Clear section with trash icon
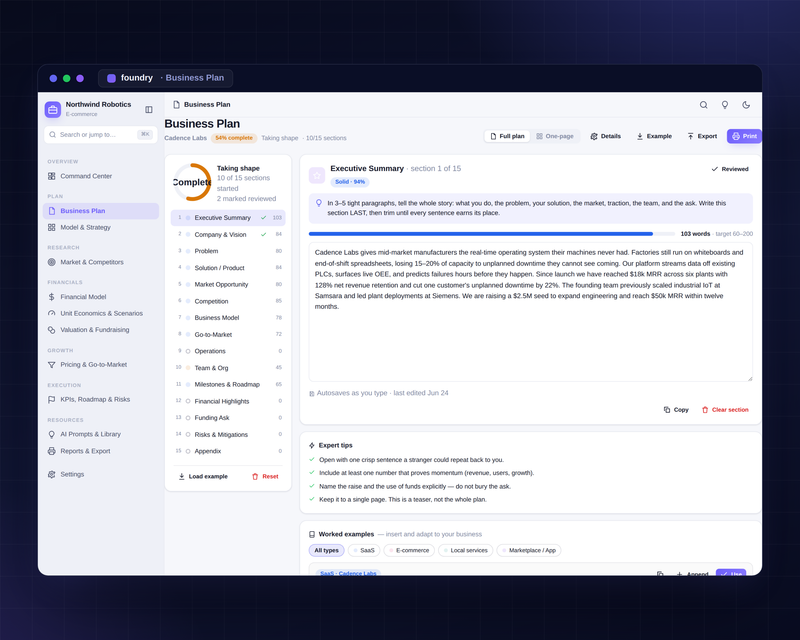Image resolution: width=800 pixels, height=640 pixels. [724, 410]
